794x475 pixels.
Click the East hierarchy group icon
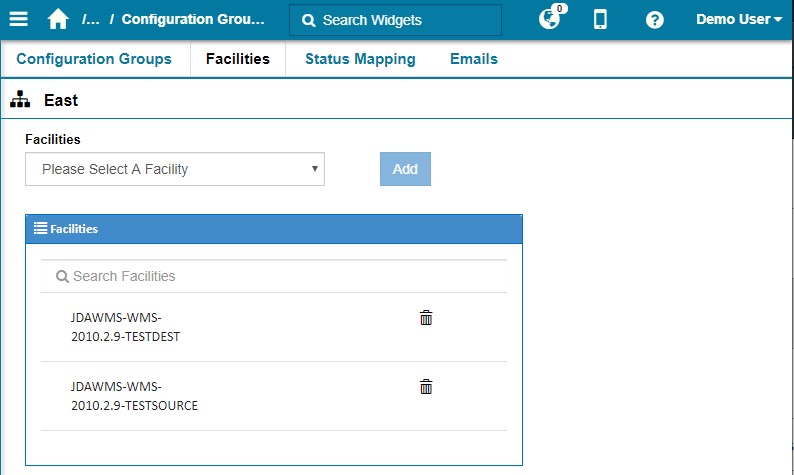pos(20,99)
